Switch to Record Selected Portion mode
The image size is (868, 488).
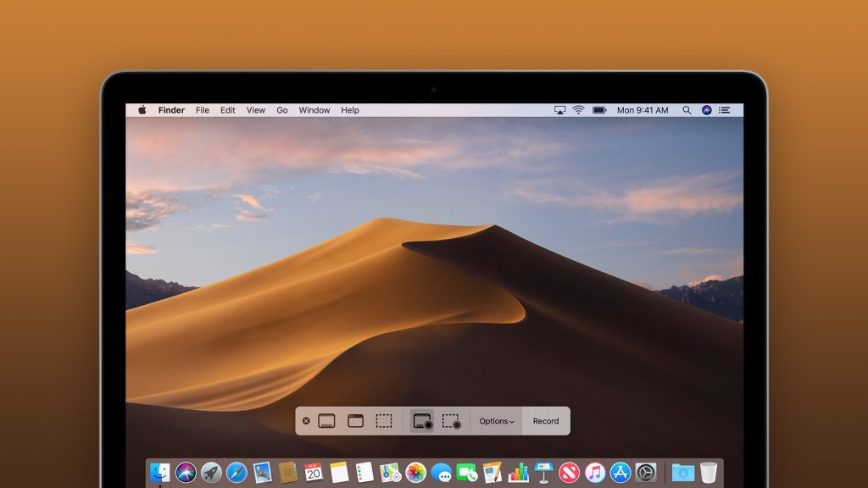point(451,421)
